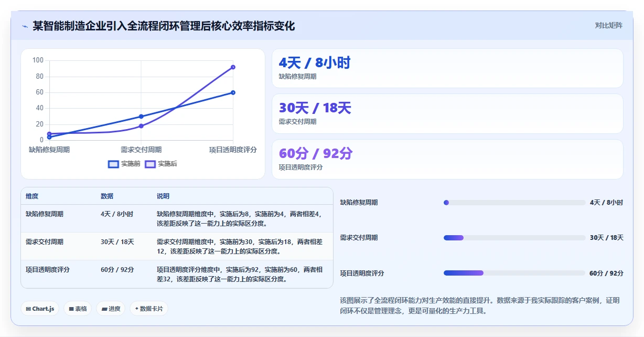Click the Chart.js chip
This screenshot has width=644, height=337.
pos(40,309)
